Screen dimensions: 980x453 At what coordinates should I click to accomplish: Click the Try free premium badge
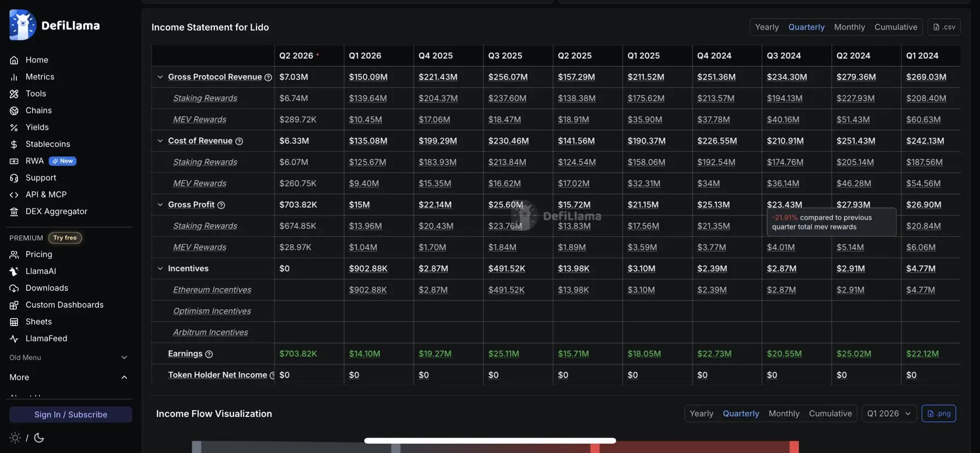[x=65, y=238]
